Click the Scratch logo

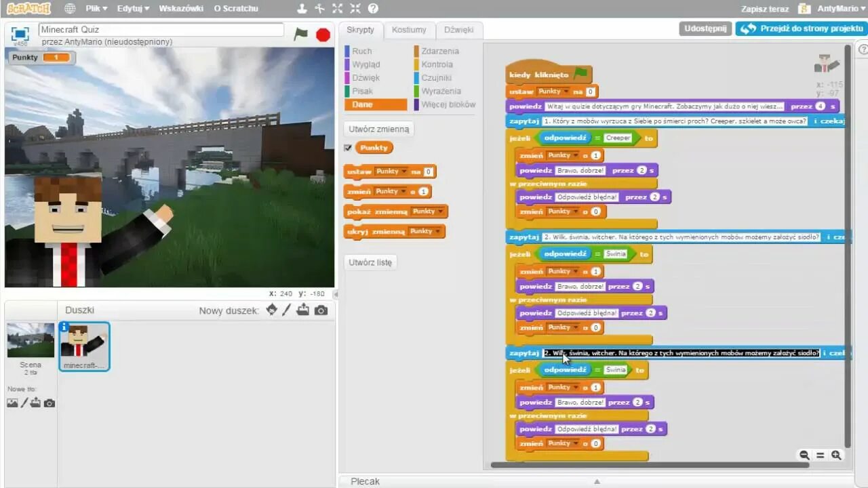pos(28,9)
